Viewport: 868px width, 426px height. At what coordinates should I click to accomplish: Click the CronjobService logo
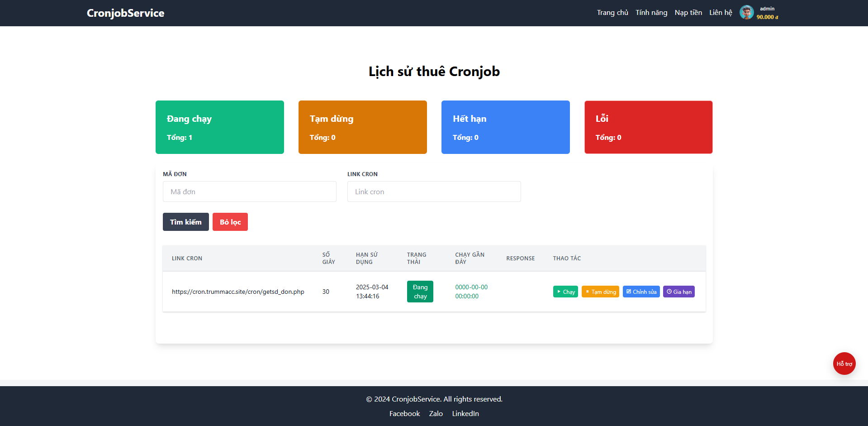[x=125, y=13]
